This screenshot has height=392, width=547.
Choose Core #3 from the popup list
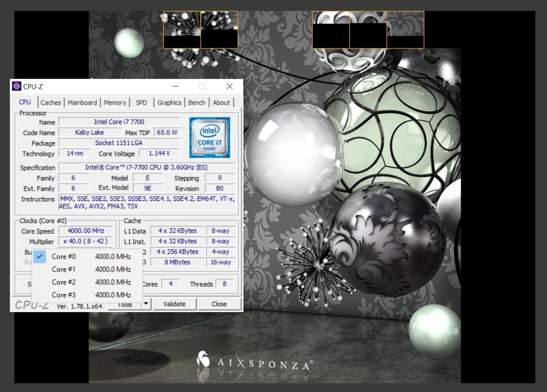pos(87,295)
